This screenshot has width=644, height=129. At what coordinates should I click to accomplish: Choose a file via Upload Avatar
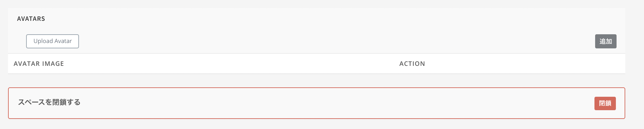pyautogui.click(x=53, y=41)
